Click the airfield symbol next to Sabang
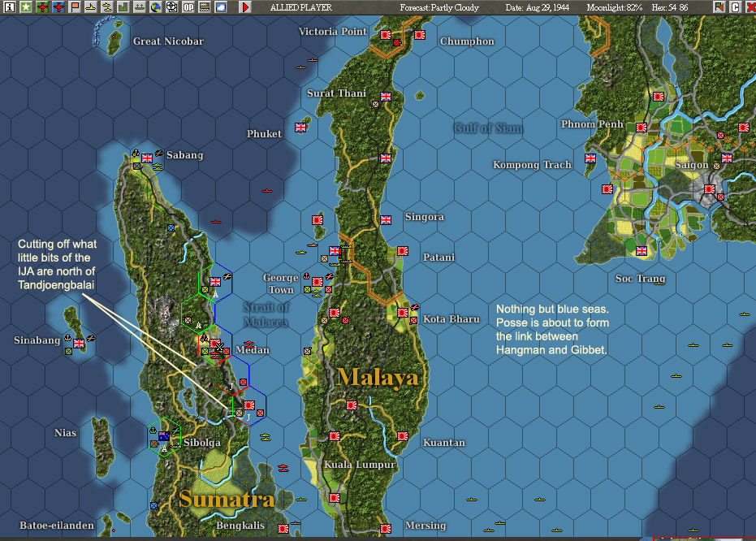This screenshot has width=756, height=541. pos(158,153)
